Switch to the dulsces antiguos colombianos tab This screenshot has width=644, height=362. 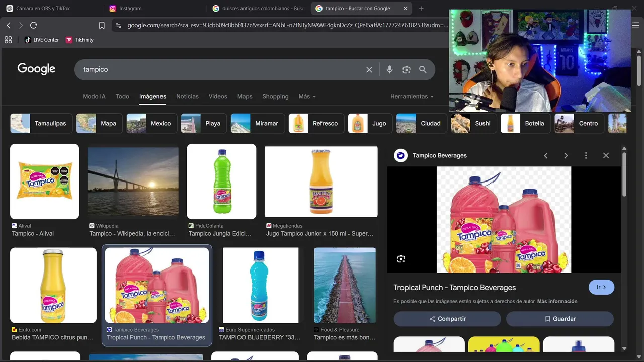pos(259,9)
